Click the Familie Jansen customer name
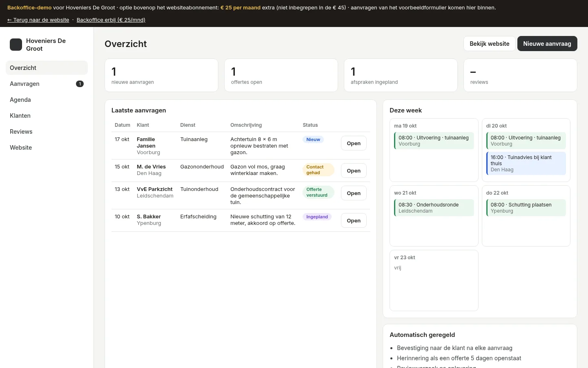 point(146,142)
